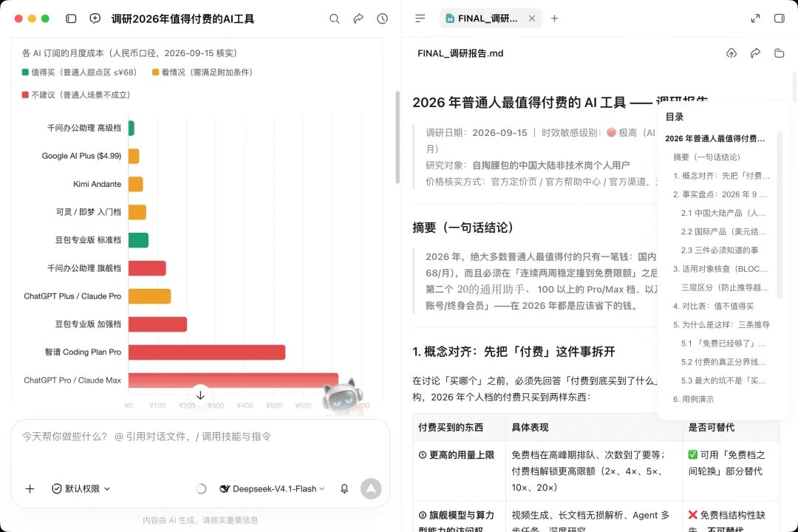The height and width of the screenshot is (532, 798).
Task: Toggle 值得买 green legend entry
Action: click(79, 72)
